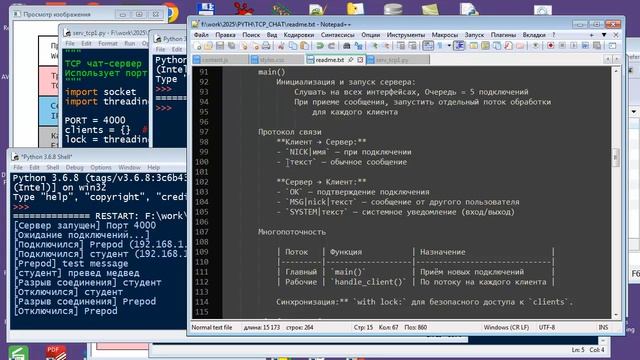The image size is (640, 360).
Task: Toggle the Show Indent Guide toolbar button
Action: point(459,46)
